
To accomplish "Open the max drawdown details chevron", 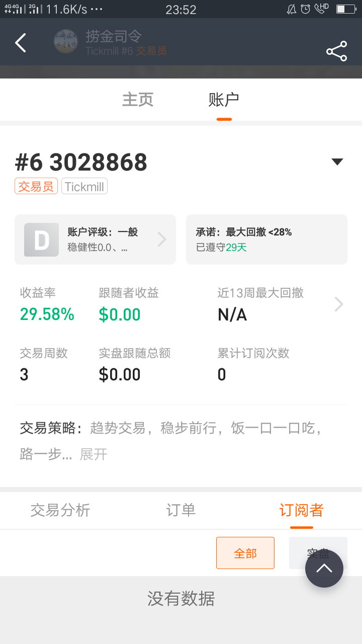I will (339, 304).
